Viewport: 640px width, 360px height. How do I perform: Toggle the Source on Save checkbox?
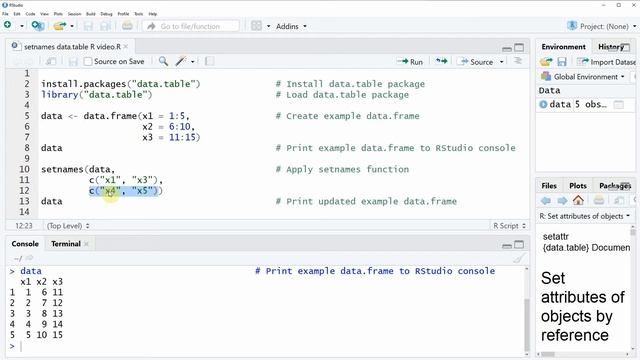pos(88,62)
